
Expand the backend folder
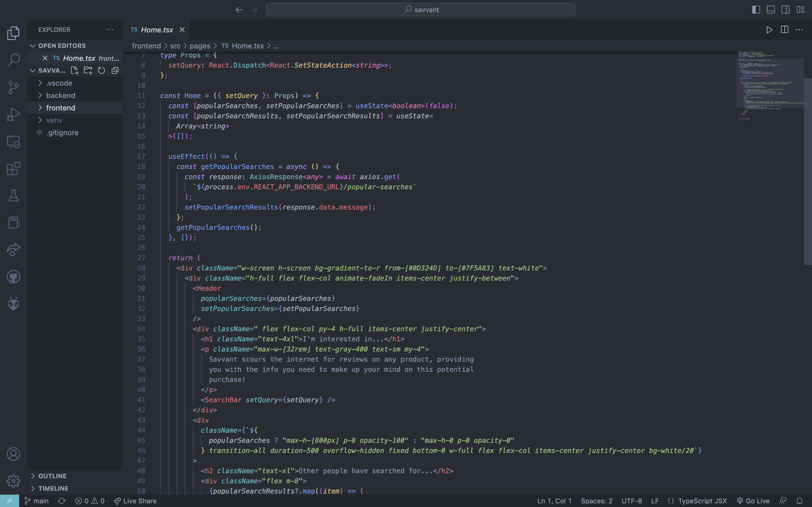[61, 95]
